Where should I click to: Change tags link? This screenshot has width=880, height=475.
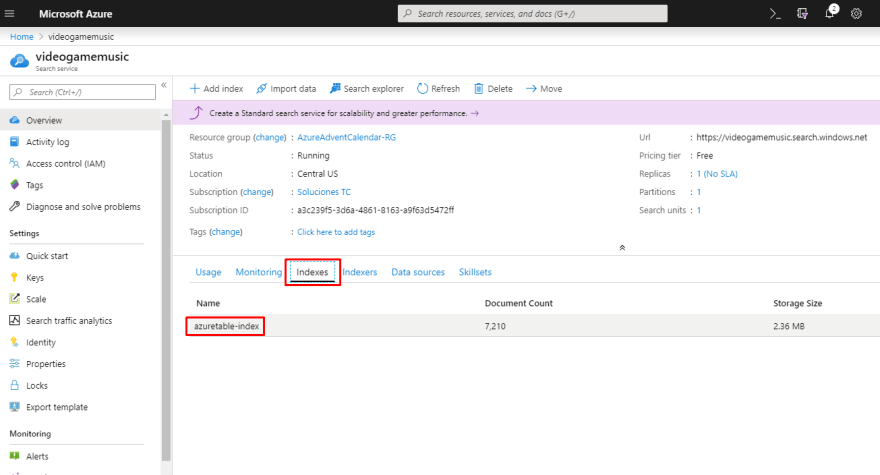pos(226,232)
